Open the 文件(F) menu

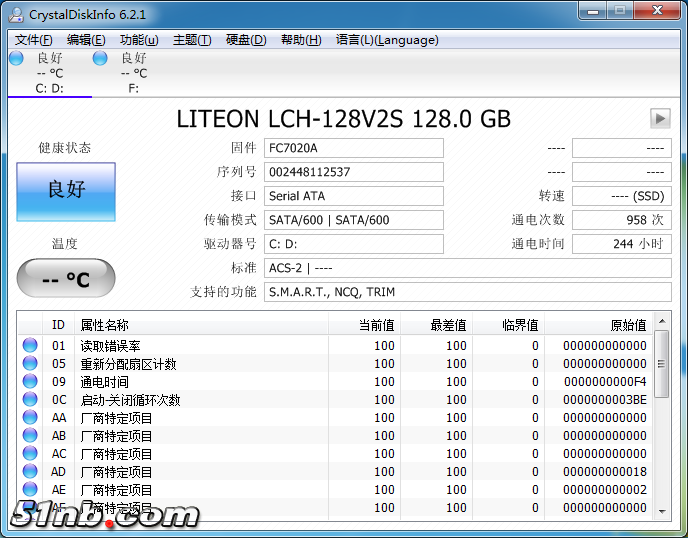coord(34,40)
